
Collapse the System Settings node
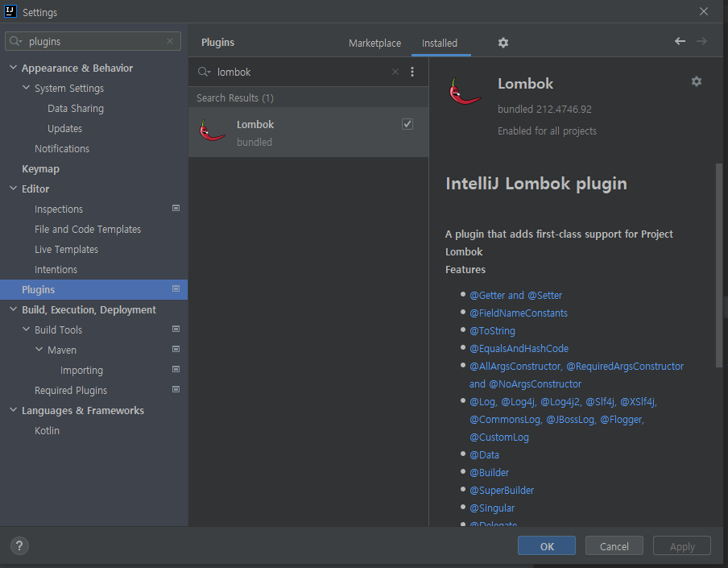coord(27,88)
